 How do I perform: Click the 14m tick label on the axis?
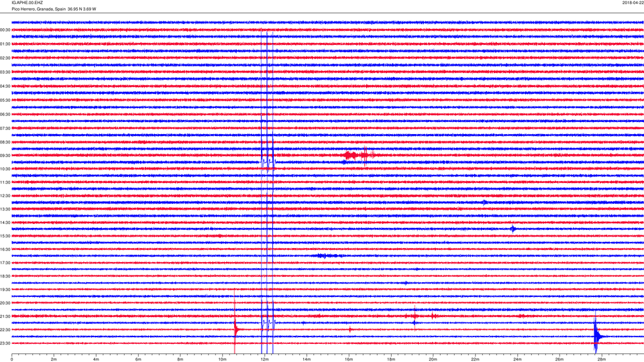307,359
